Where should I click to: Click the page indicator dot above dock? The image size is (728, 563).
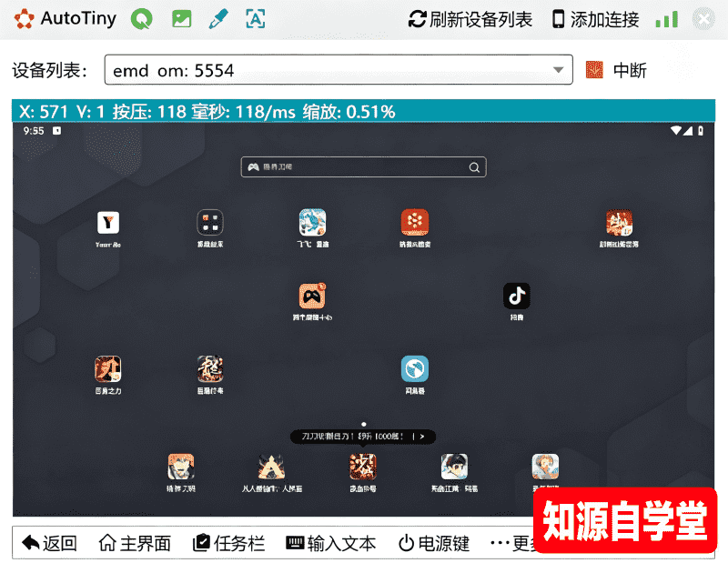click(x=363, y=424)
